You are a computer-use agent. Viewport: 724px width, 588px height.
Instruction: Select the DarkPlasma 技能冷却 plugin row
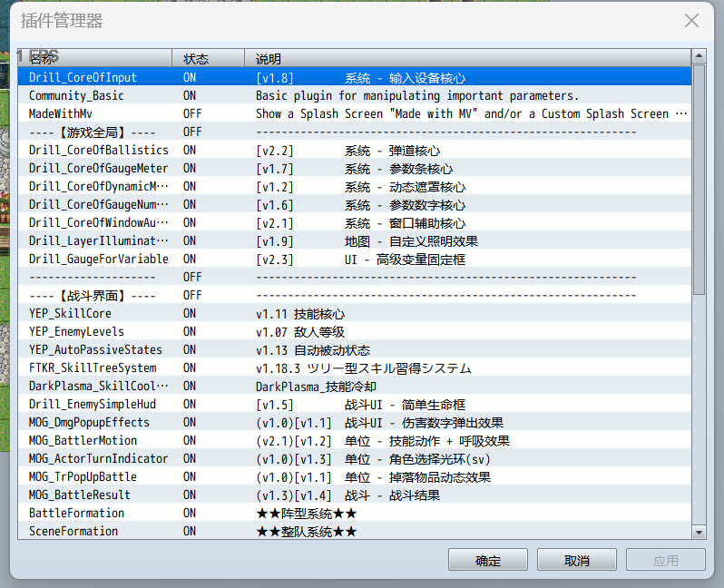coord(355,386)
